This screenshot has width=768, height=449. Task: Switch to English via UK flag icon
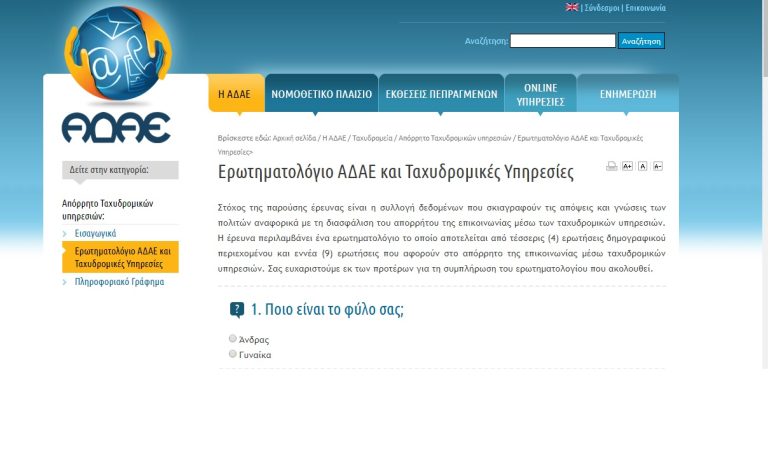pos(572,7)
